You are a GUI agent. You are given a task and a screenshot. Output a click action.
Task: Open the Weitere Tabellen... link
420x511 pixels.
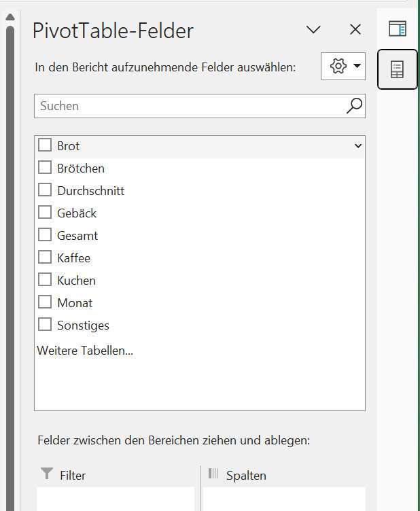point(85,351)
